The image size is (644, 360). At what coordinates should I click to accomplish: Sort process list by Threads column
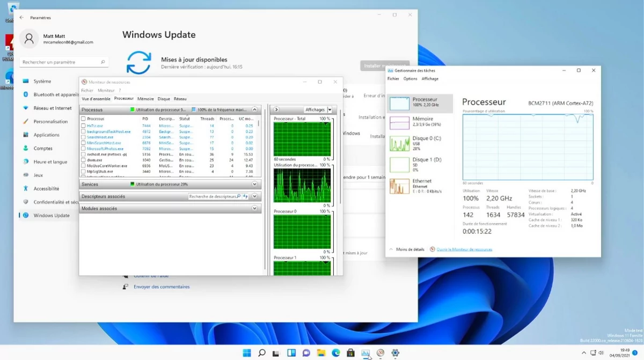point(207,119)
